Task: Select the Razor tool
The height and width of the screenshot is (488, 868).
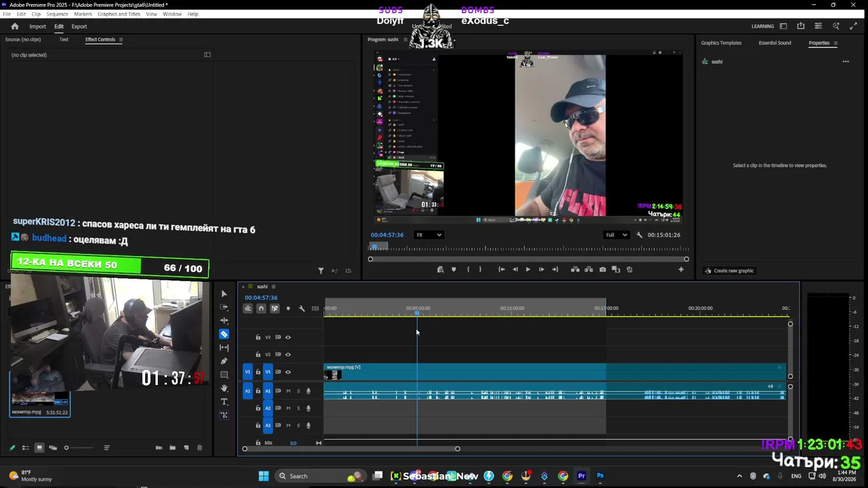Action: pos(224,334)
